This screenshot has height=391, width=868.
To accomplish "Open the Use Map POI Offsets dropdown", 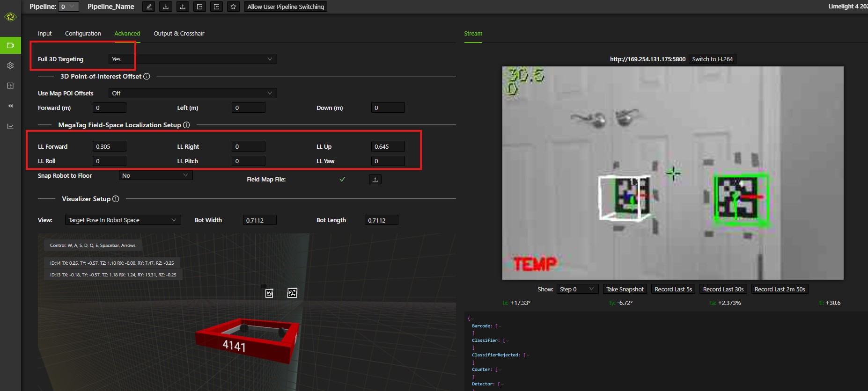I will click(192, 93).
